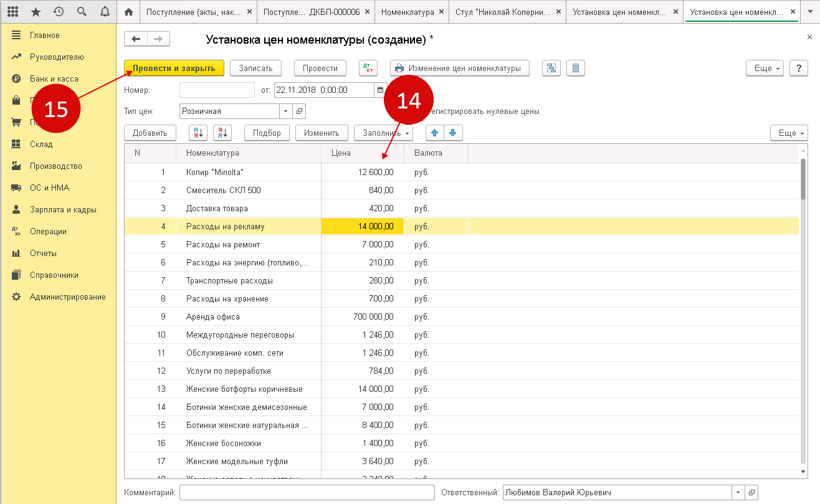Open calendar picker for date field
820x504 pixels.
pos(380,90)
